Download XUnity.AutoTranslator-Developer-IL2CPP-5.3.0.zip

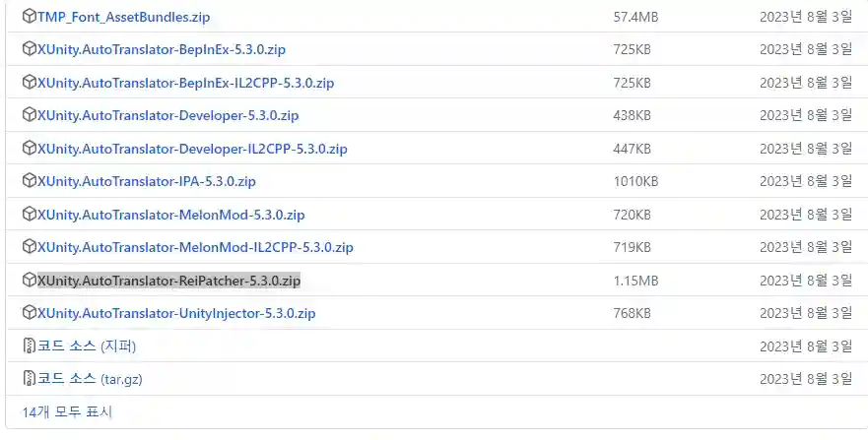coord(192,149)
